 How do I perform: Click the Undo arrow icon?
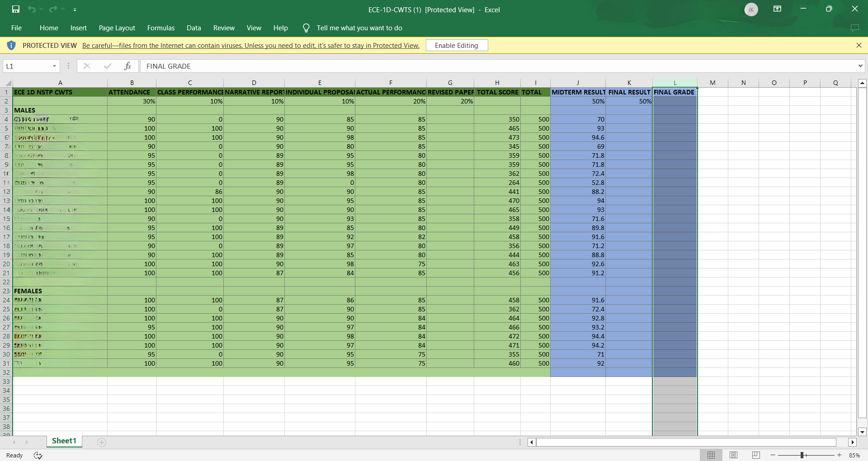[31, 9]
